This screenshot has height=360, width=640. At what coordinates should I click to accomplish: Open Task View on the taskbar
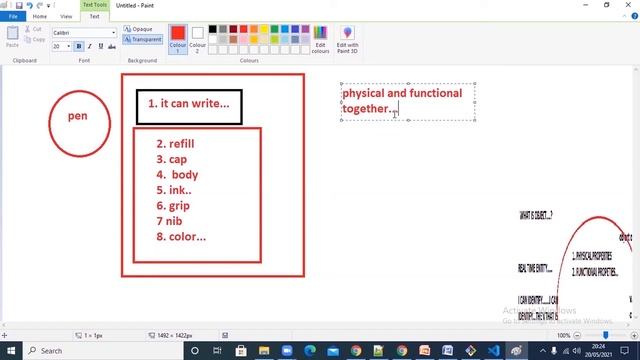click(217, 351)
